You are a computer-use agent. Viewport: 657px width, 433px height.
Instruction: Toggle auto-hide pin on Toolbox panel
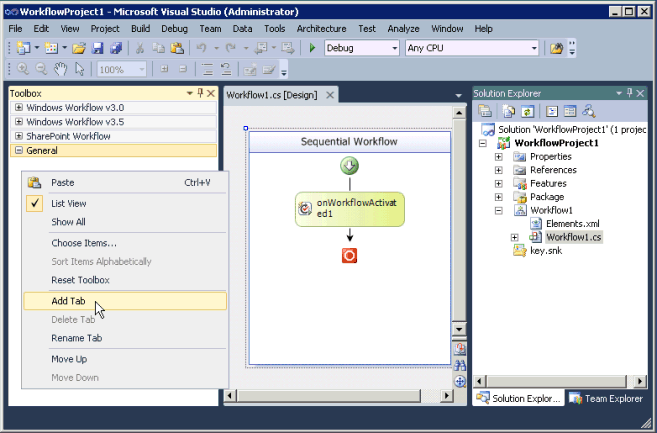200,93
